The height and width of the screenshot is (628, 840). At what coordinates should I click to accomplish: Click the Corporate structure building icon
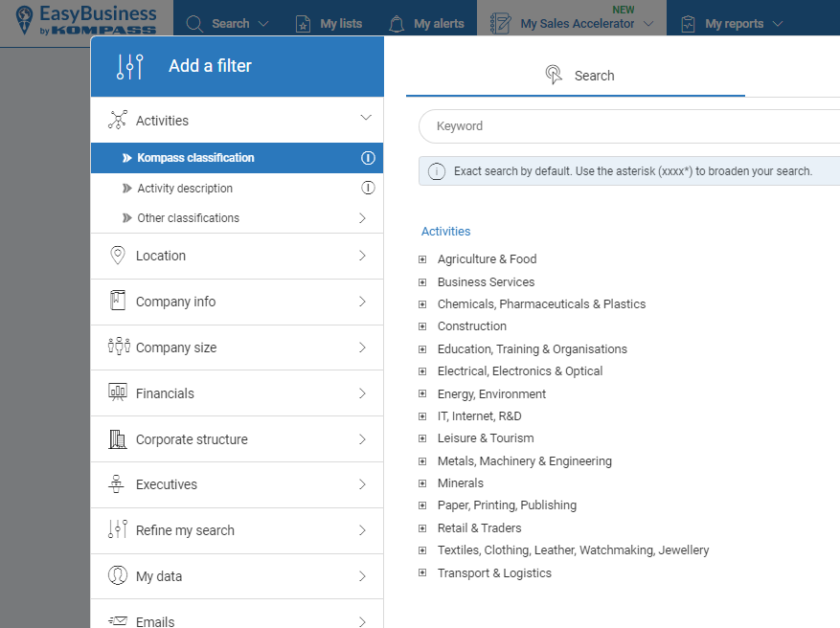118,439
